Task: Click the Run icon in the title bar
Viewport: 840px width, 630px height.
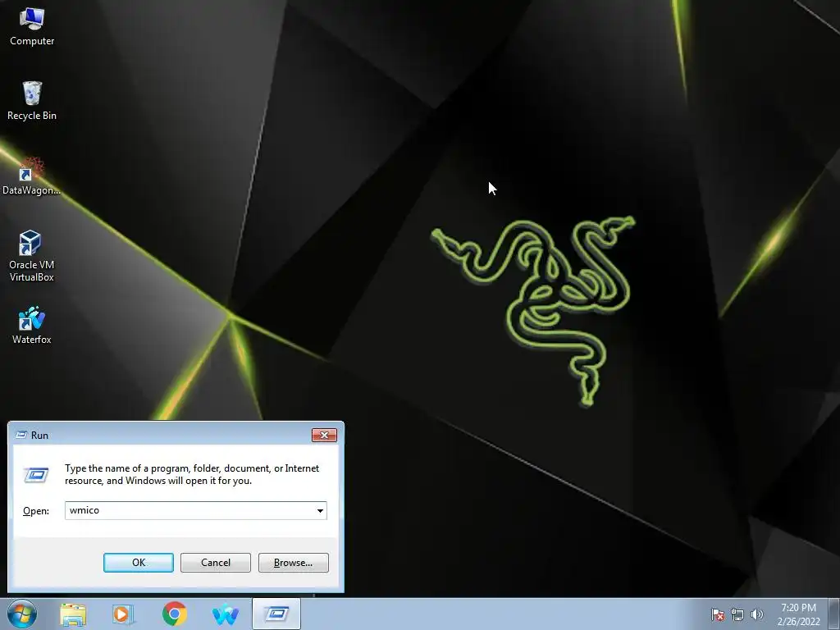Action: pos(21,435)
